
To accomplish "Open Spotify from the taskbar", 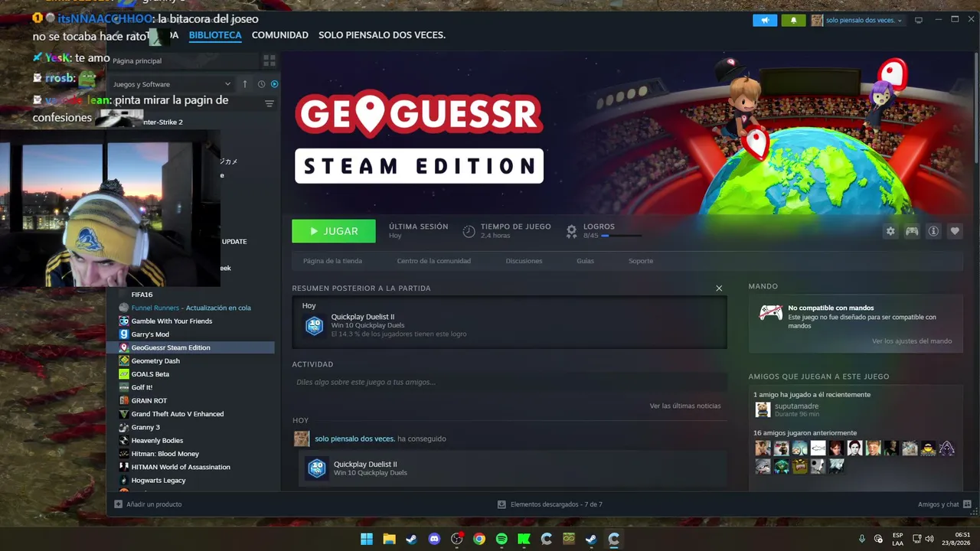I will (501, 539).
